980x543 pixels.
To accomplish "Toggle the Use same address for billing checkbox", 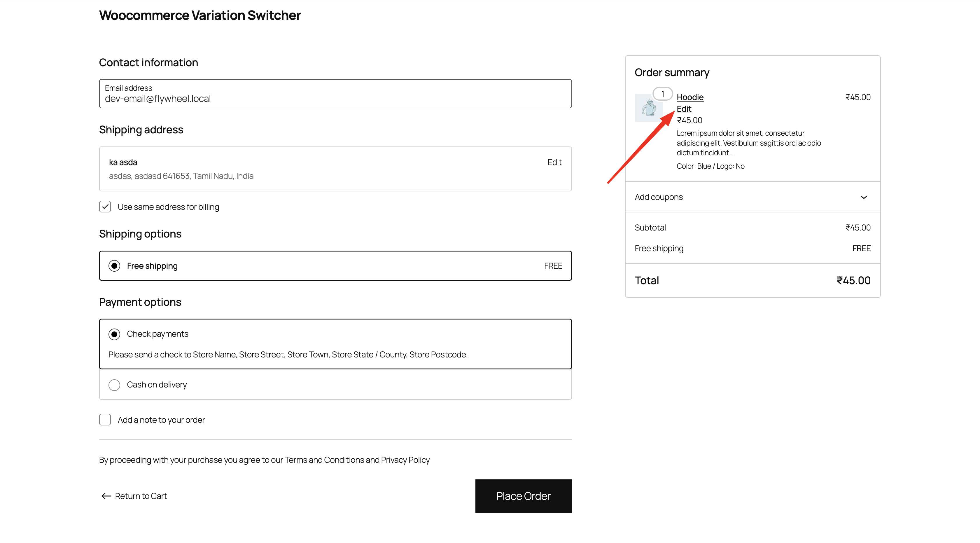I will tap(105, 206).
